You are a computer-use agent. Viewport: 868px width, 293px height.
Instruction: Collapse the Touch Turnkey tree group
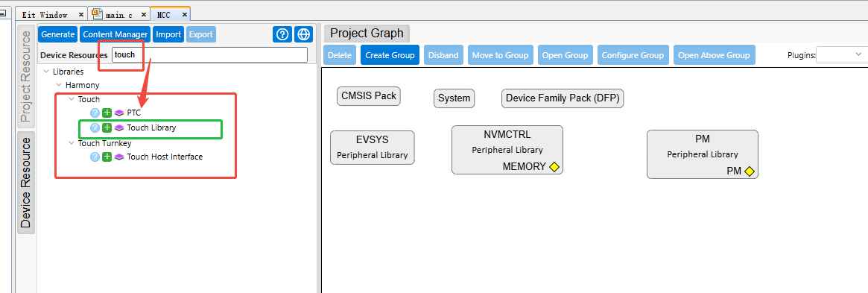click(x=72, y=143)
